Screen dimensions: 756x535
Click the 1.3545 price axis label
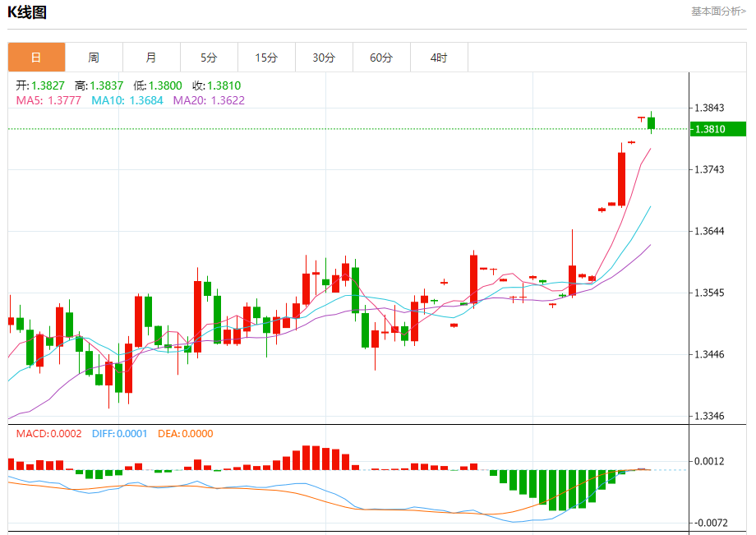tap(708, 293)
